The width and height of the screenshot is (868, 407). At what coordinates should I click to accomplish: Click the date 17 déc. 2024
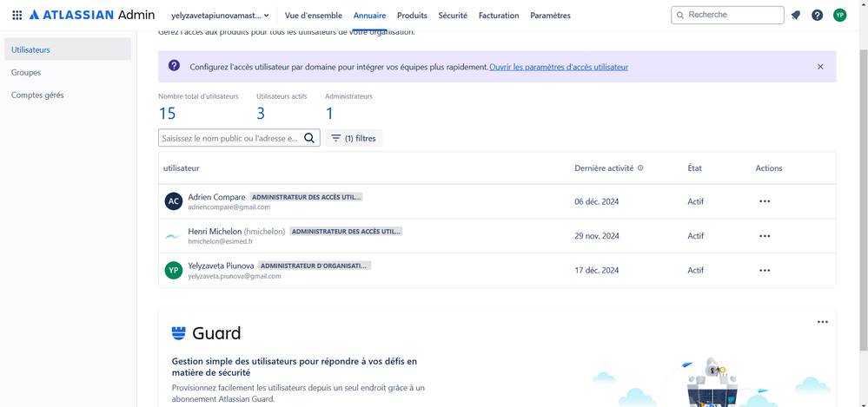point(597,271)
